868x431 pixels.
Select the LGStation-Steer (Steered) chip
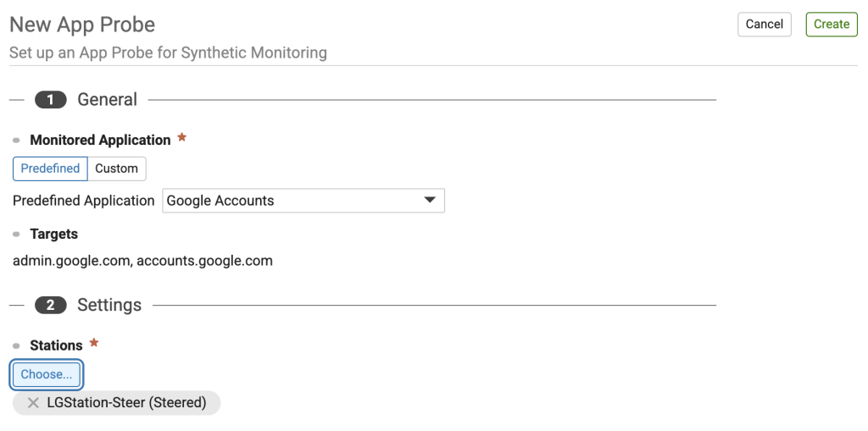[x=126, y=403]
